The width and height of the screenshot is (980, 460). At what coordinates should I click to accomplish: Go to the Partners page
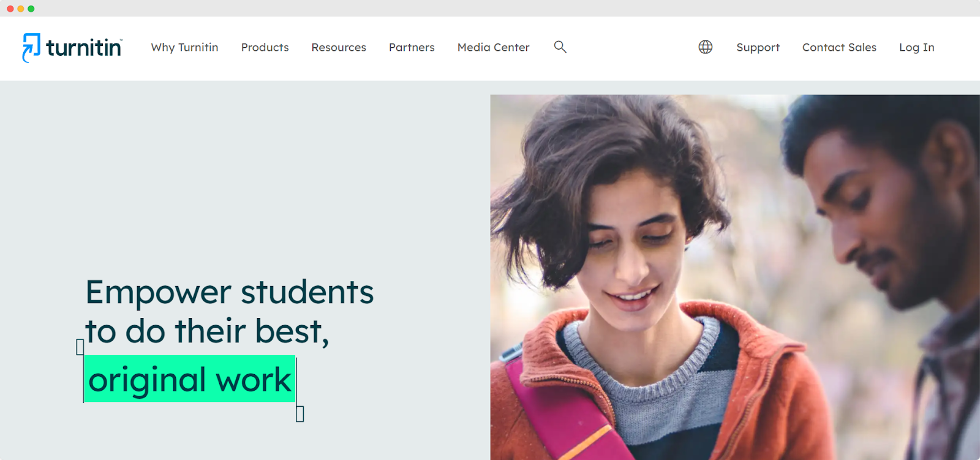tap(412, 47)
